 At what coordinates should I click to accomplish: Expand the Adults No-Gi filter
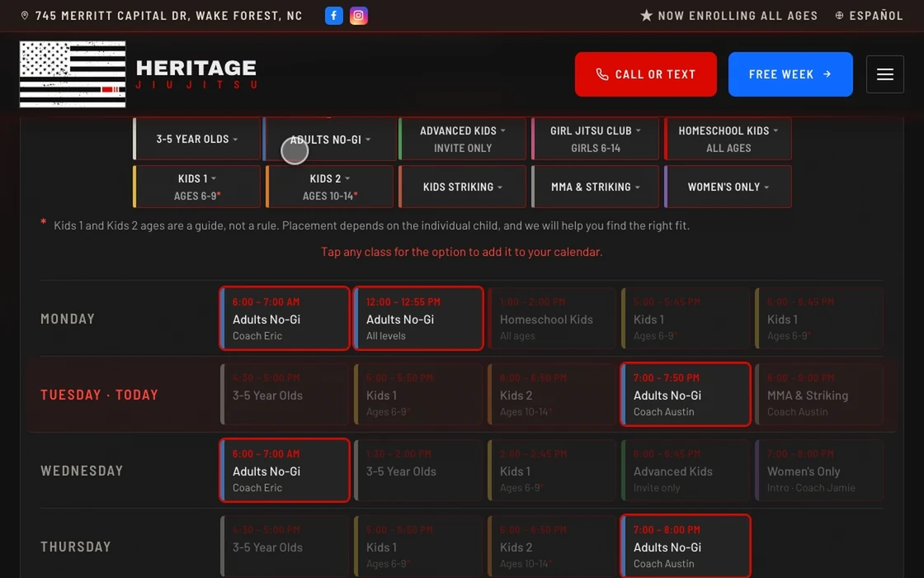[329, 140]
